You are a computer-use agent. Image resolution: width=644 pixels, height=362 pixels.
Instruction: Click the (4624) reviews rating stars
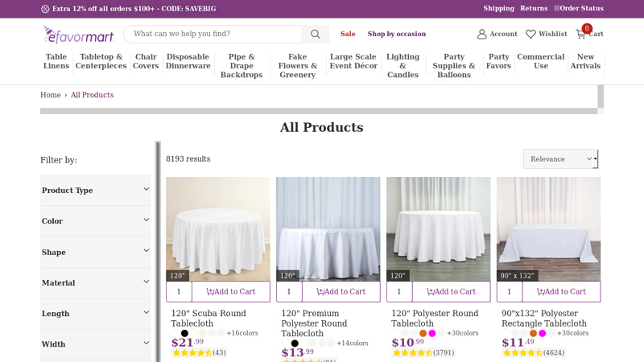coord(533,352)
